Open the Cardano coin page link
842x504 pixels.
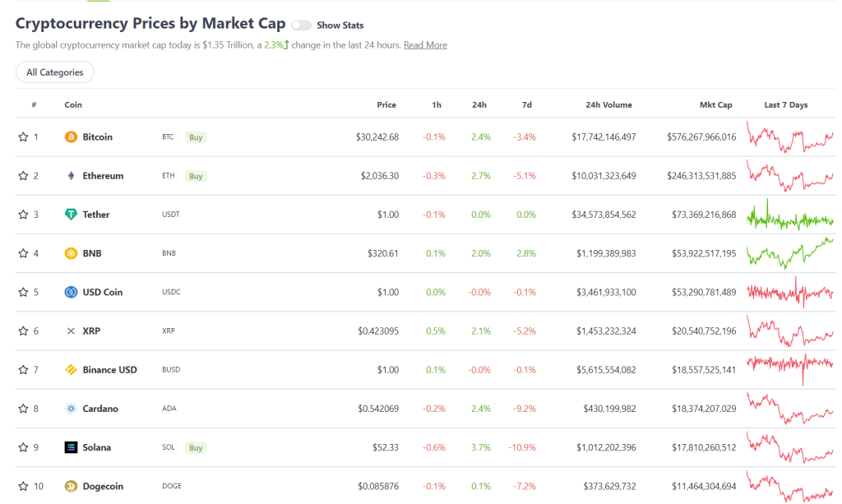point(100,409)
